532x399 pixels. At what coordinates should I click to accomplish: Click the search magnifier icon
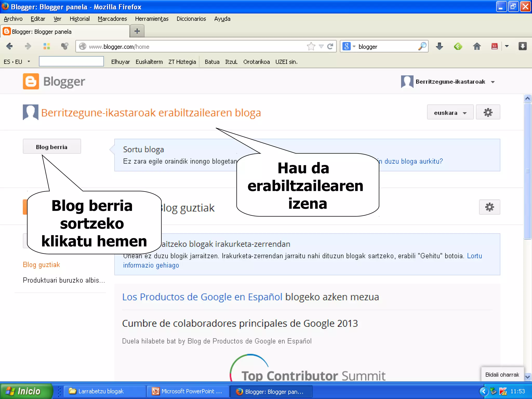422,46
